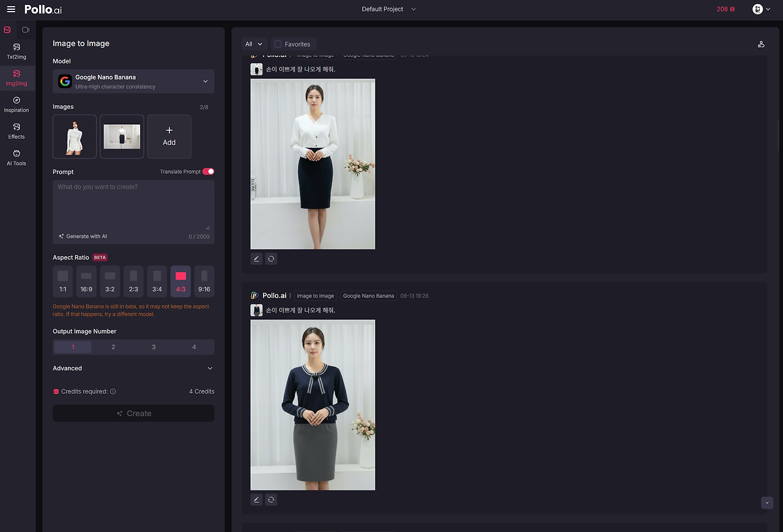Open the generated white blouse image
The height and width of the screenshot is (532, 783).
point(313,164)
